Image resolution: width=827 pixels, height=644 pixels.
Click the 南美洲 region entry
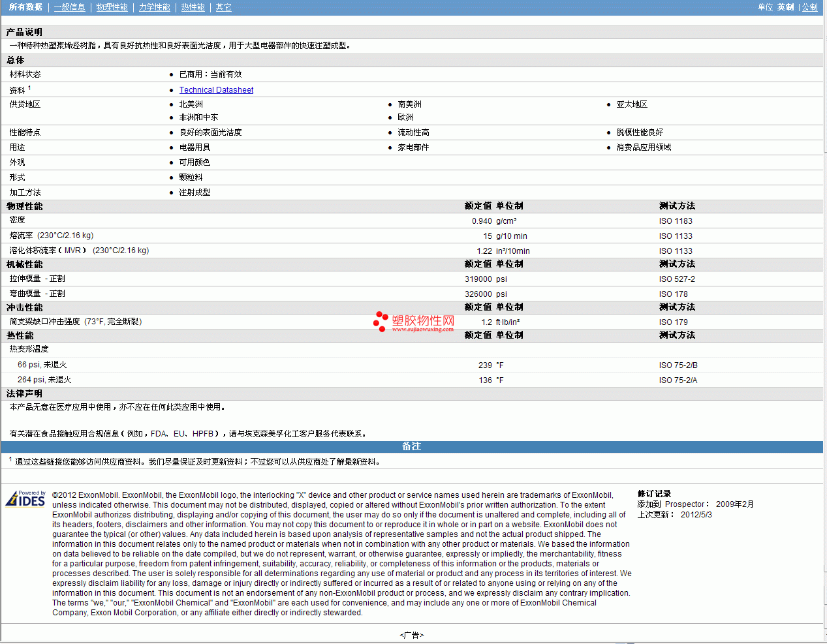click(x=409, y=104)
